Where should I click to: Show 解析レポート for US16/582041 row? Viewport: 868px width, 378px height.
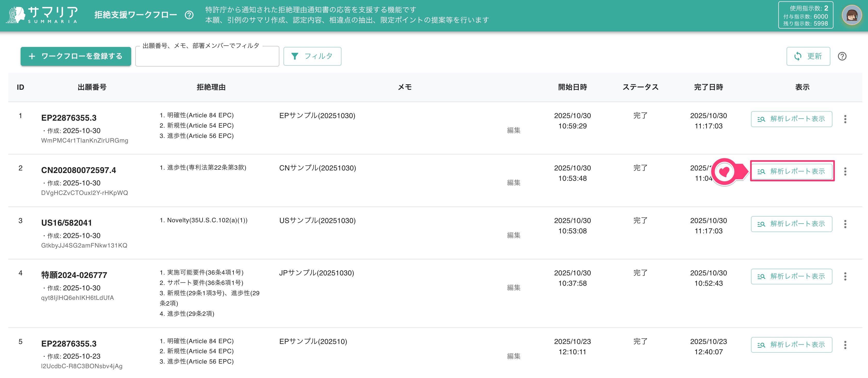[x=791, y=224]
